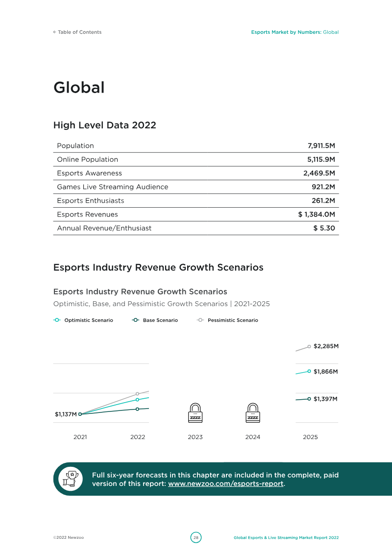392x554 pixels.
Task: Click the Population value 7,911.5M
Action: (x=321, y=145)
